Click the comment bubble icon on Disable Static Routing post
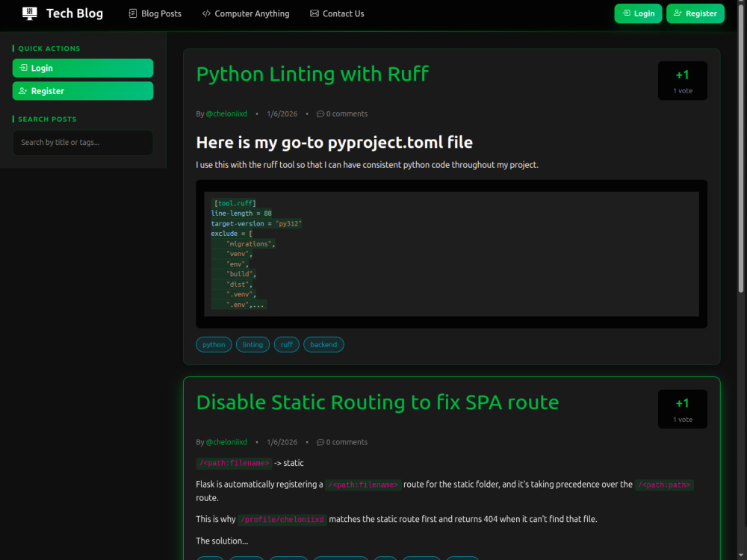The width and height of the screenshot is (747, 560). [320, 442]
